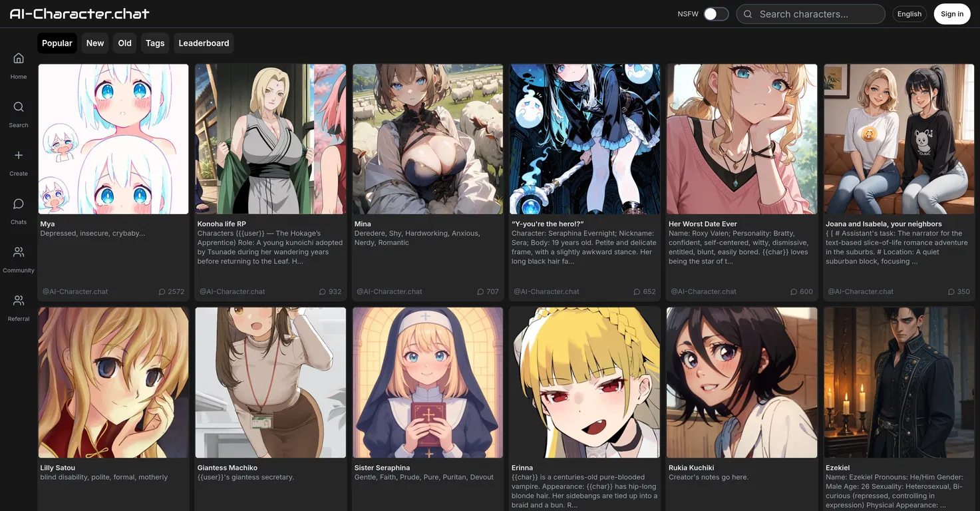Click the Sign in button

pyautogui.click(x=951, y=14)
